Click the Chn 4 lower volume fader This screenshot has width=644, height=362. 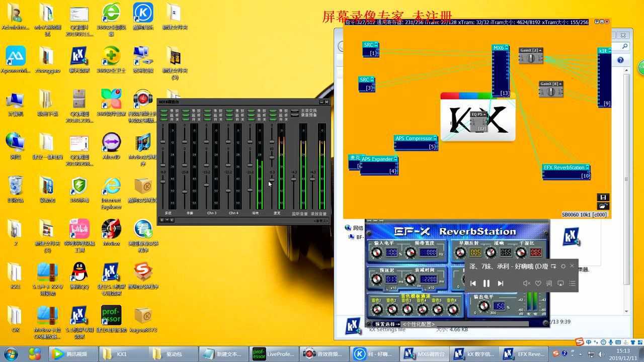(228, 191)
